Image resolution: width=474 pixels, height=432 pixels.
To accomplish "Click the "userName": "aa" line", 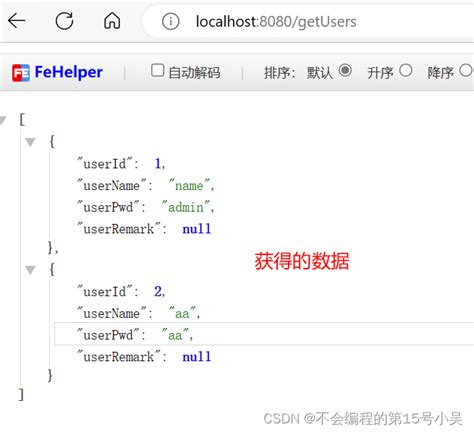I will click(x=138, y=313).
